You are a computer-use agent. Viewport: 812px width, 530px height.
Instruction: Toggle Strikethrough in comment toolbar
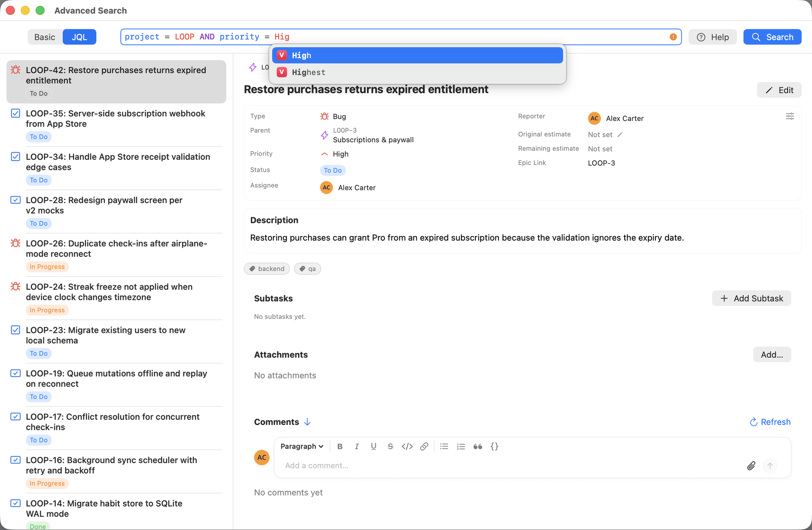coord(390,446)
